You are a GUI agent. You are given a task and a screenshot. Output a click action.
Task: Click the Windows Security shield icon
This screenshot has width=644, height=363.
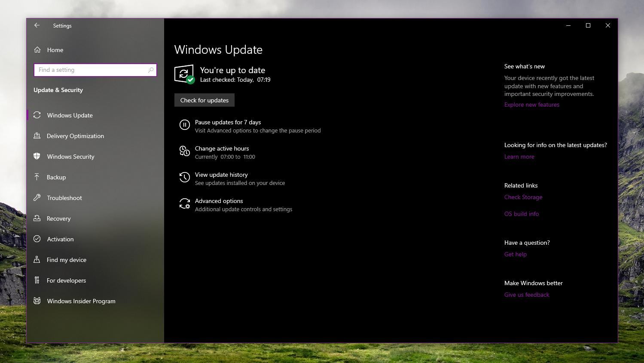pyautogui.click(x=37, y=157)
